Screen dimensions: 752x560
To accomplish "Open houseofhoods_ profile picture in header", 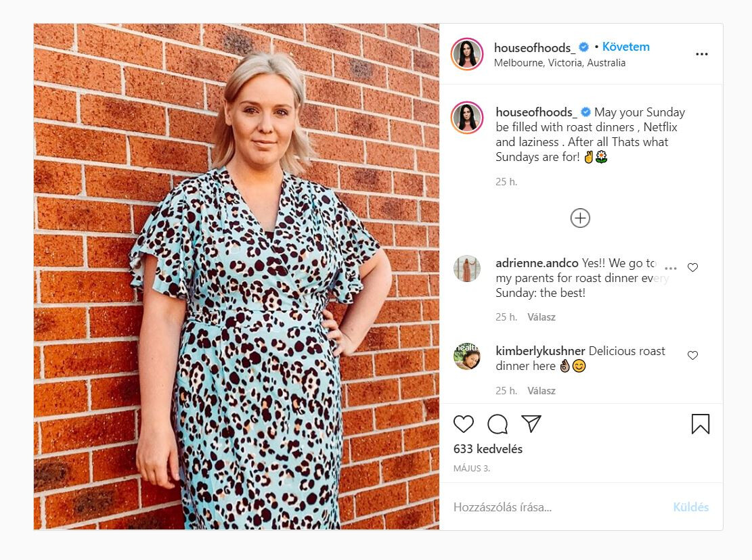I will 467,53.
